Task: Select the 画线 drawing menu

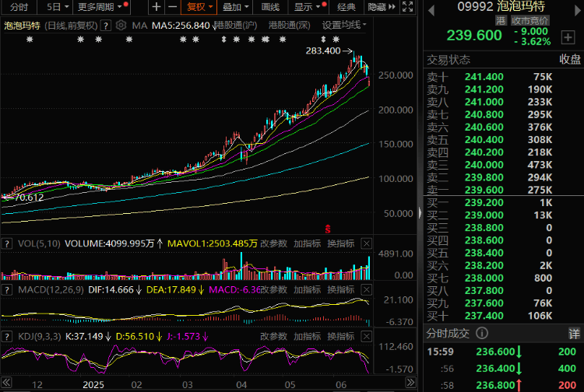Action: point(270,7)
